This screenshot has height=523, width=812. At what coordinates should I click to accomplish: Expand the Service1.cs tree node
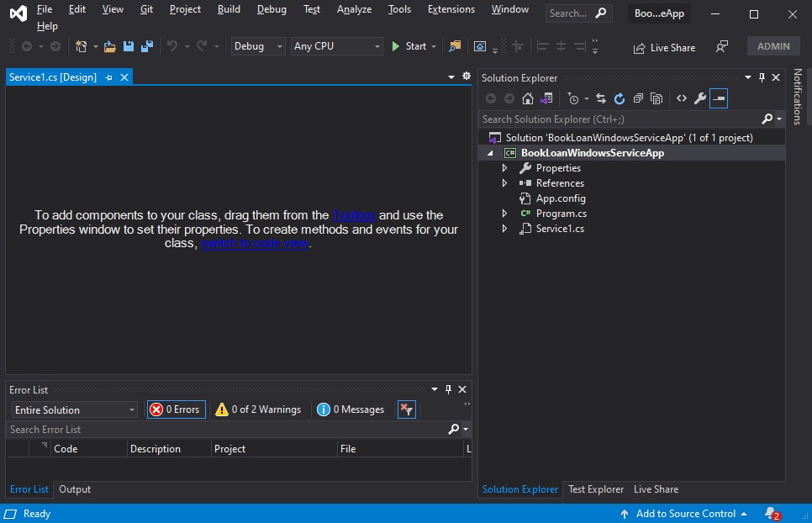click(x=504, y=229)
